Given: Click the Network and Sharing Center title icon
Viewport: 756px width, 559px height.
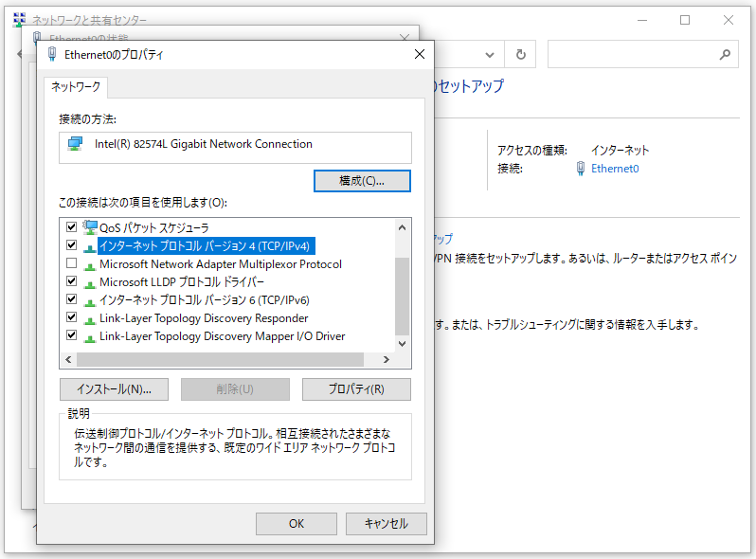Looking at the screenshot, I should tap(19, 19).
